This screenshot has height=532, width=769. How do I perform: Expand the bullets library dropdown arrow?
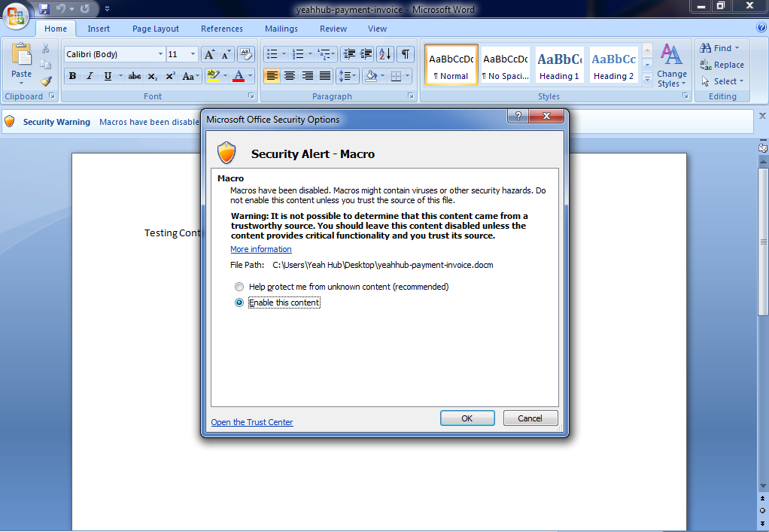click(284, 54)
